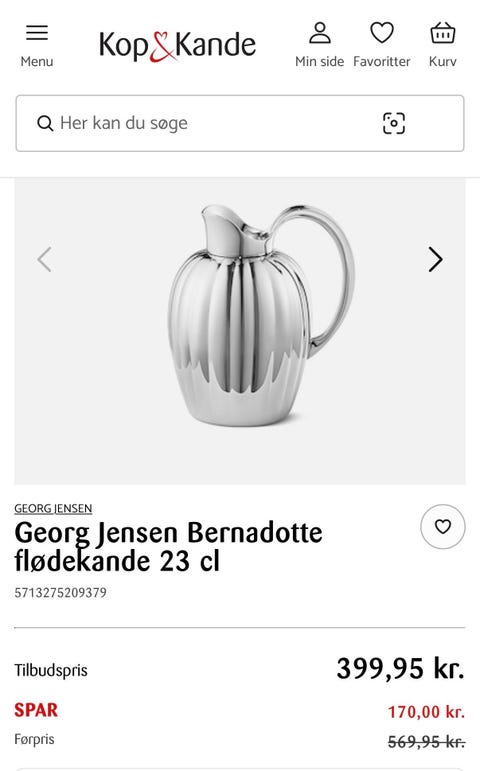Click the Kop & Kande logo

click(x=178, y=46)
